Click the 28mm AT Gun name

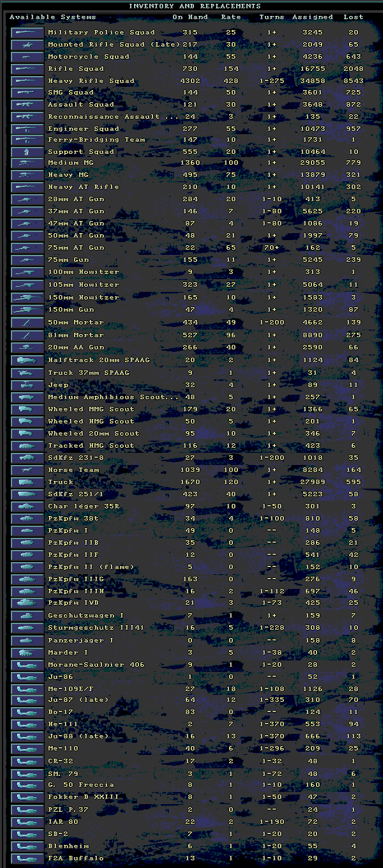point(76,199)
